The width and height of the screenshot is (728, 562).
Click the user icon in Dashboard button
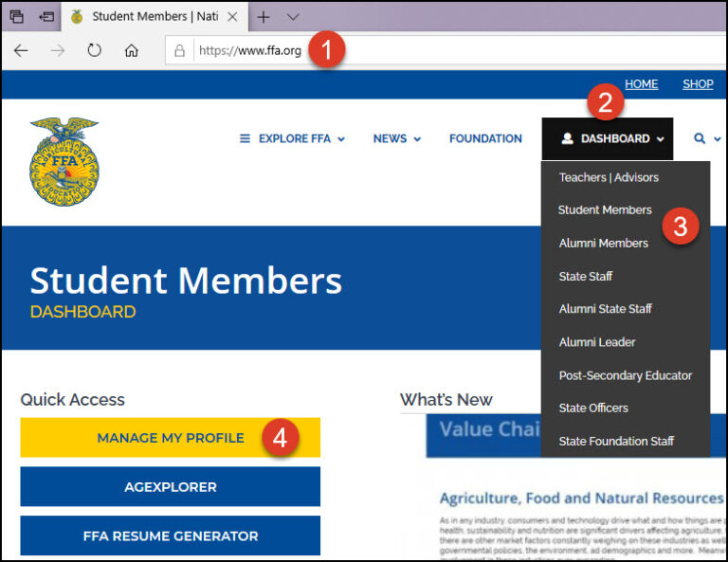[567, 138]
